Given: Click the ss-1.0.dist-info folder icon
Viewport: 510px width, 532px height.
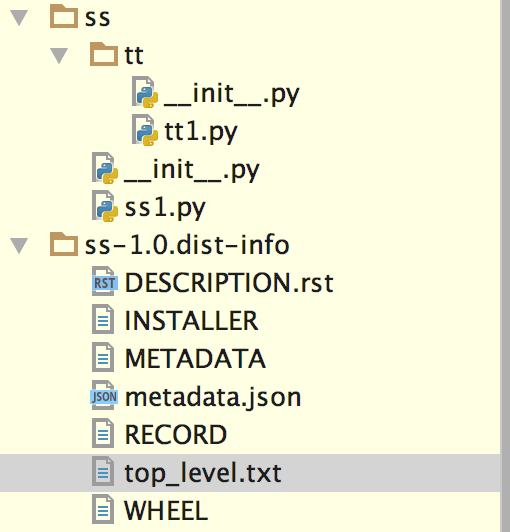Looking at the screenshot, I should coord(64,244).
